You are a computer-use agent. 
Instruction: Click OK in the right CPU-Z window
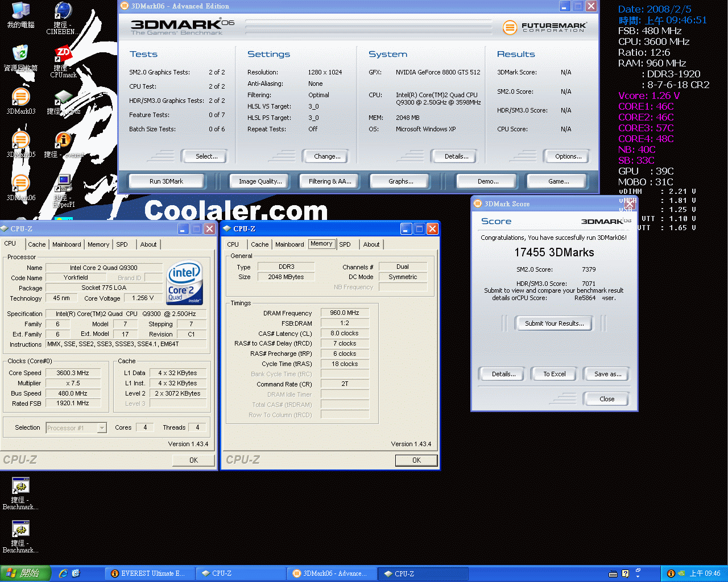click(416, 460)
